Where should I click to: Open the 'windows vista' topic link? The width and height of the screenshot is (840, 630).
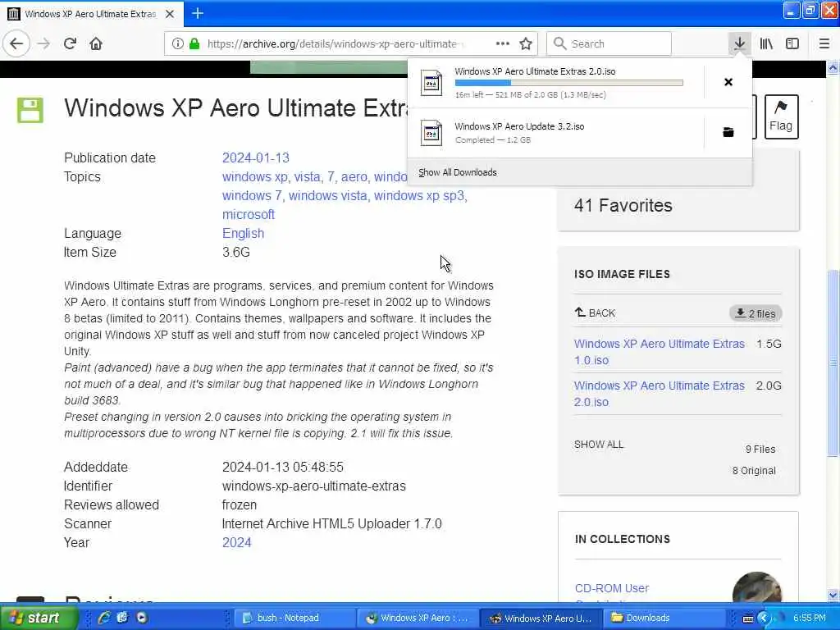pyautogui.click(x=328, y=195)
